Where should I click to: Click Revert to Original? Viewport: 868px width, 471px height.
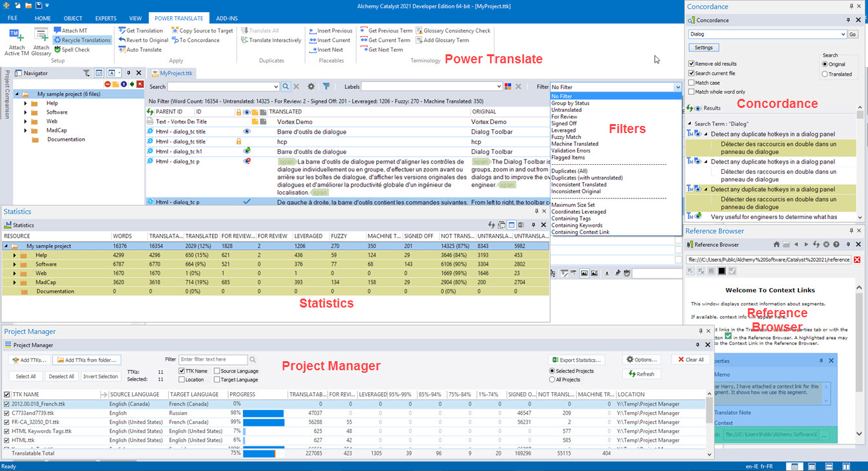pos(143,40)
